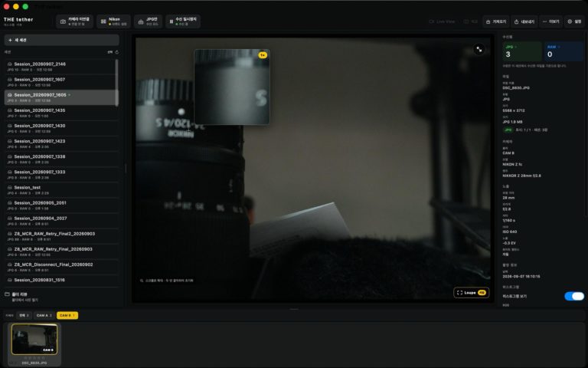Image resolution: width=588 pixels, height=368 pixels.
Task: Pause receiving with the pause-icon button
Action: [183, 21]
